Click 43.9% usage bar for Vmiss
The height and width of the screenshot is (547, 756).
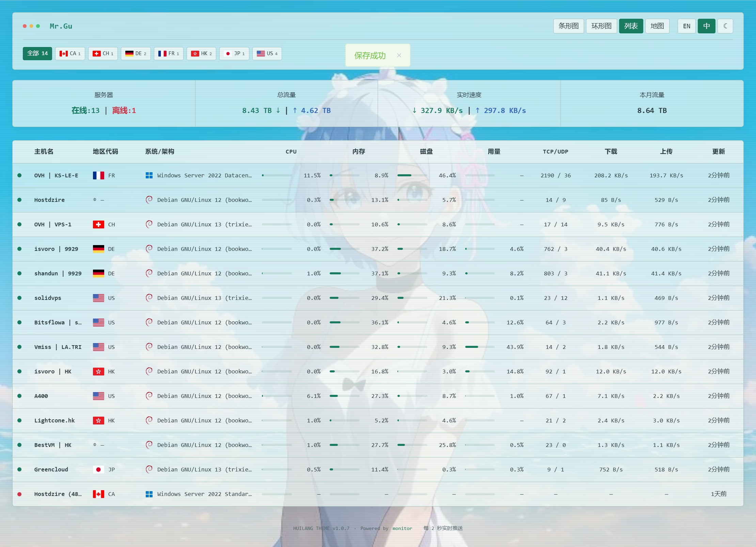(480, 347)
